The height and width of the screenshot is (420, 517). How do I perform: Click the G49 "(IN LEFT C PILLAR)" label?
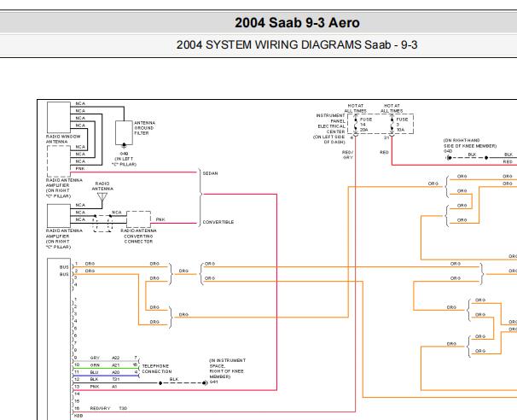124,159
